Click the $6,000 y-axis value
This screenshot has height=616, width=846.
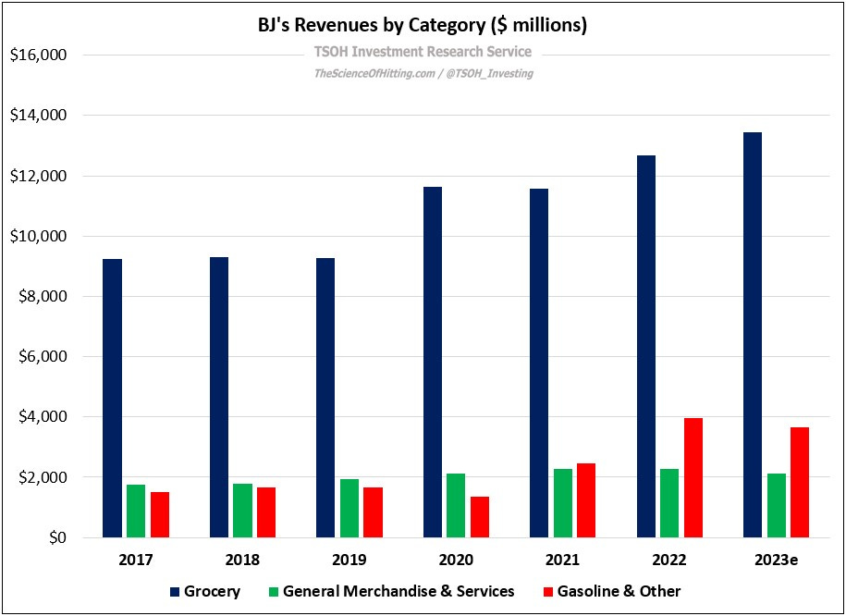click(43, 357)
